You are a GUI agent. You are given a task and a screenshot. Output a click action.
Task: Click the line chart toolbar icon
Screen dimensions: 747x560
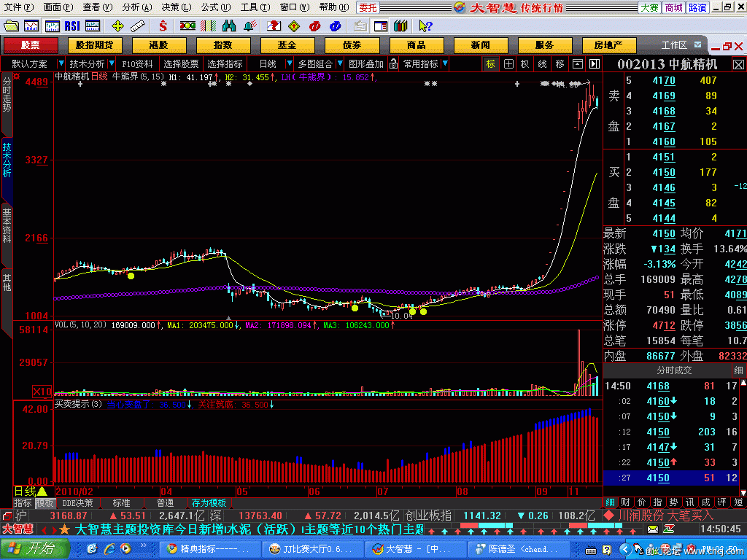point(31,26)
